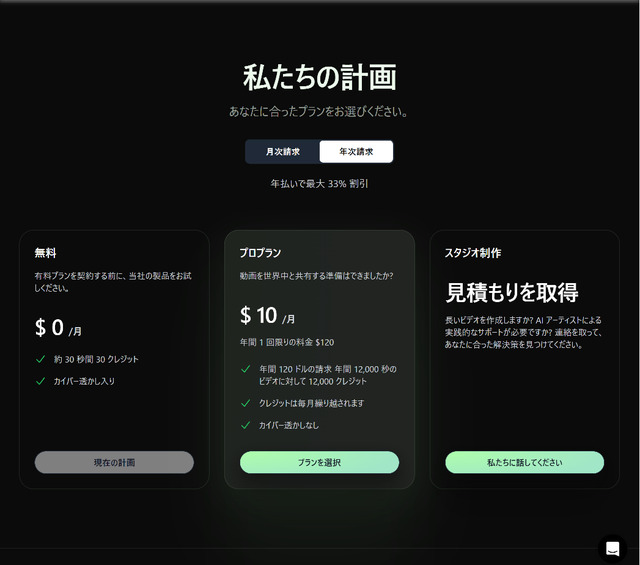
Task: Click the 年間 1 回限りの料金 $120 text
Action: coord(287,342)
